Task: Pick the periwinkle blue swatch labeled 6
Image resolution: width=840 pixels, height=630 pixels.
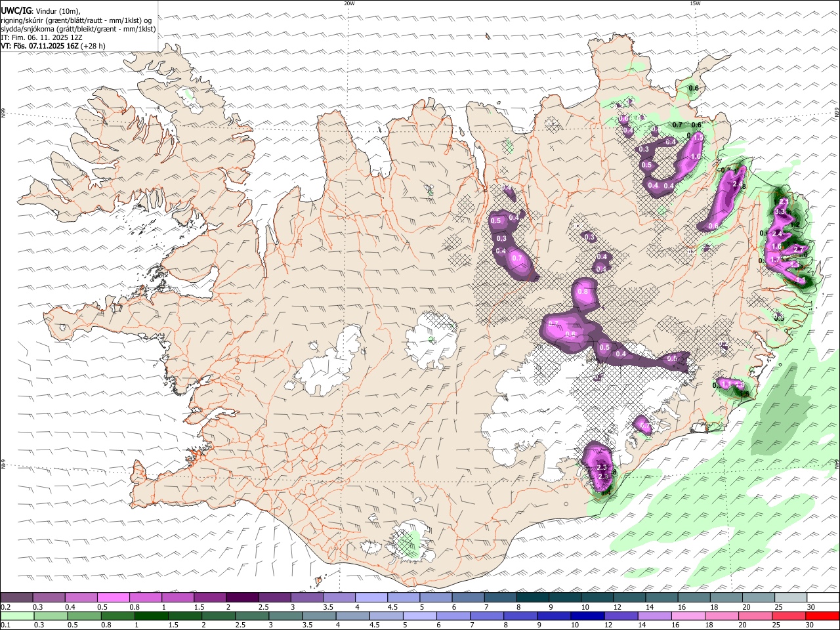Action: click(452, 616)
